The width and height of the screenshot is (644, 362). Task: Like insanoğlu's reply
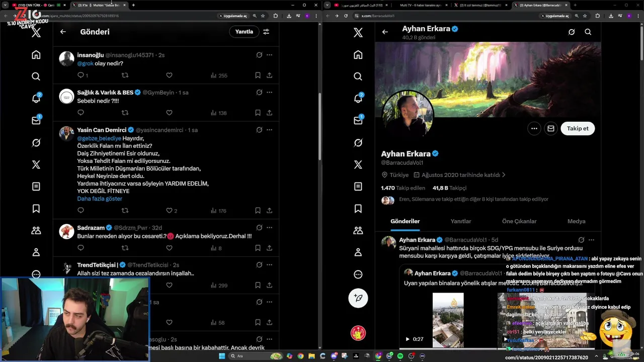click(169, 75)
